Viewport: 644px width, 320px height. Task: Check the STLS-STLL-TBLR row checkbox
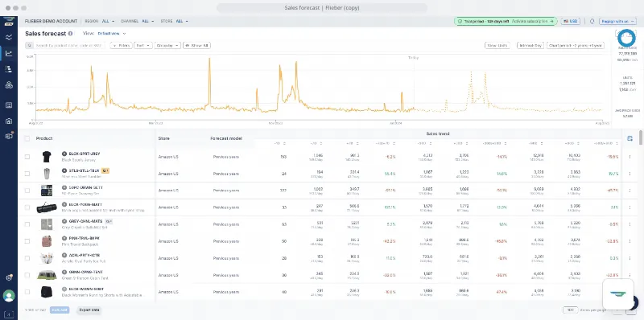pyautogui.click(x=27, y=174)
